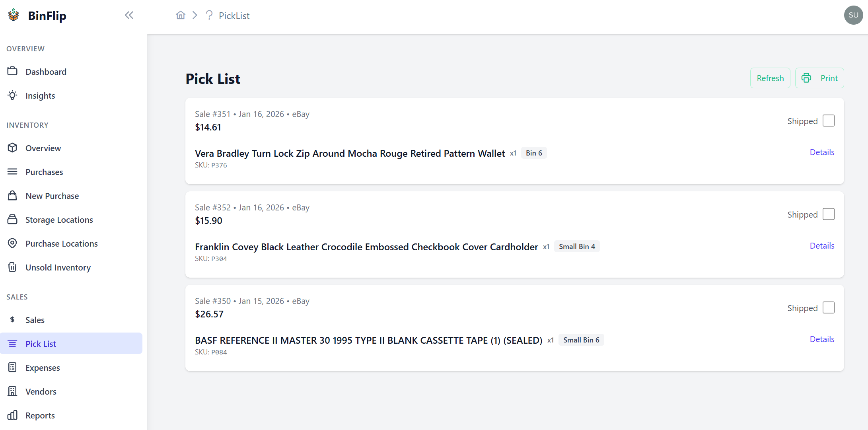The image size is (868, 430).
Task: Open Storage Locations via the bin icon
Action: coord(13,219)
